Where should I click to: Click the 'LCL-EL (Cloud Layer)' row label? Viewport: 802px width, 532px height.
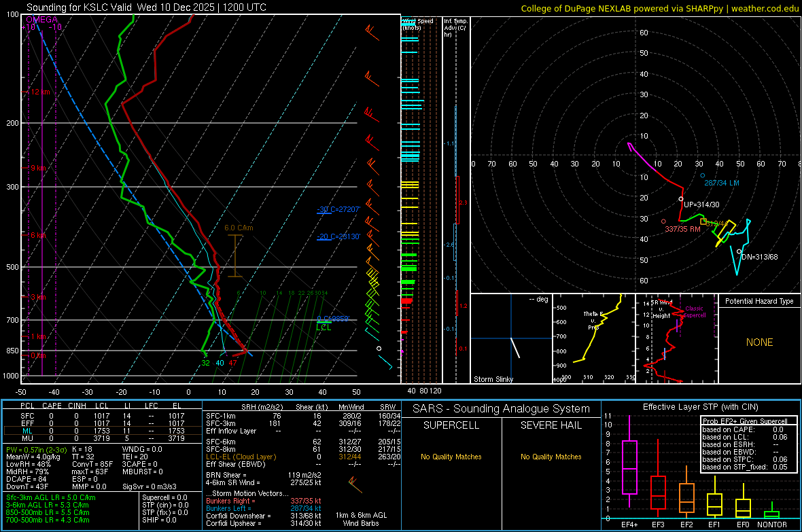tap(241, 457)
